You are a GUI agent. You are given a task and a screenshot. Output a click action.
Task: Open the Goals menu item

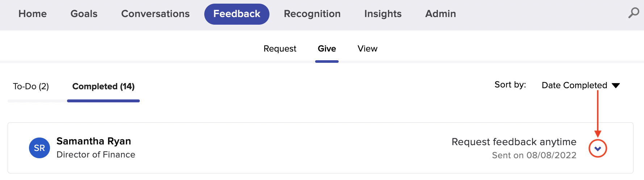point(84,14)
